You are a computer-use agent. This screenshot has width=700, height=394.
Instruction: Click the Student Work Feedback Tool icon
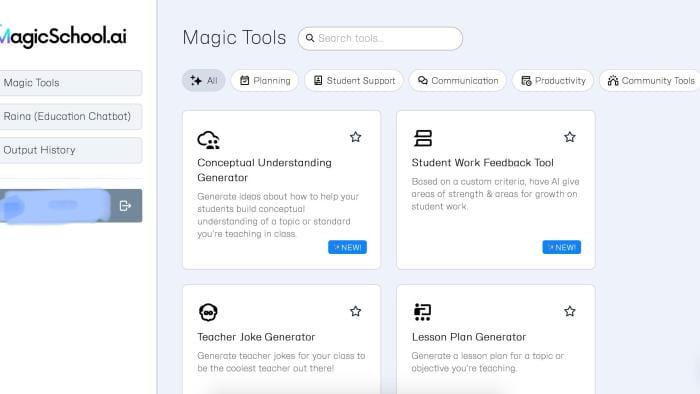point(423,138)
